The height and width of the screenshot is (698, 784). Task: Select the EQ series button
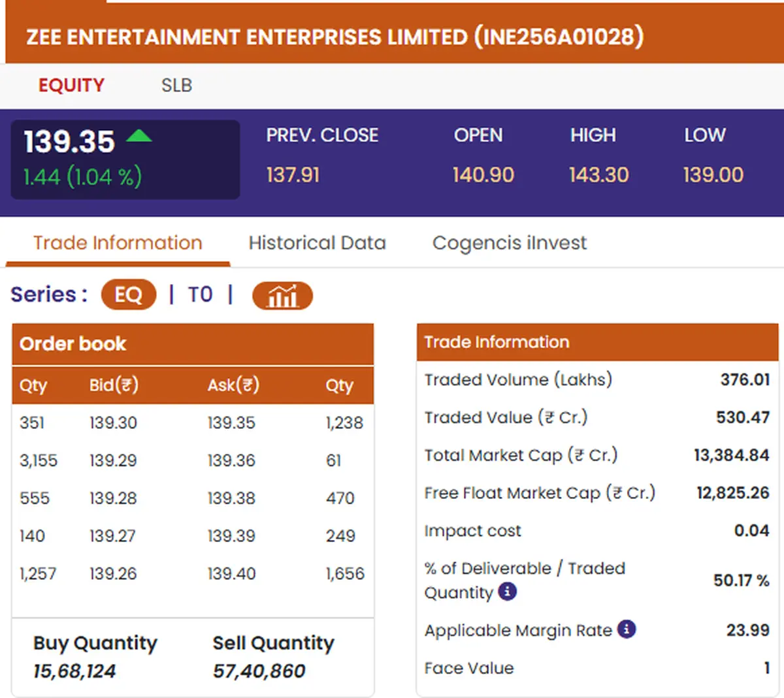(129, 294)
